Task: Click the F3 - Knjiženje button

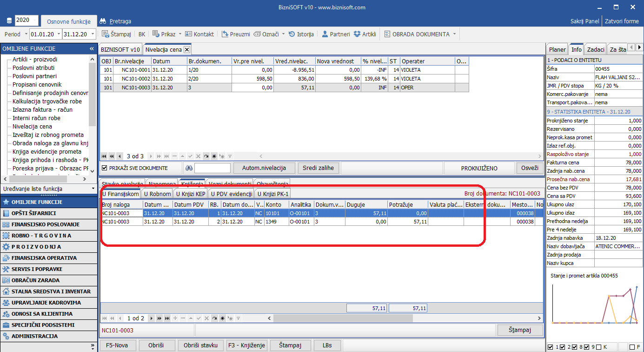Action: 247,345
